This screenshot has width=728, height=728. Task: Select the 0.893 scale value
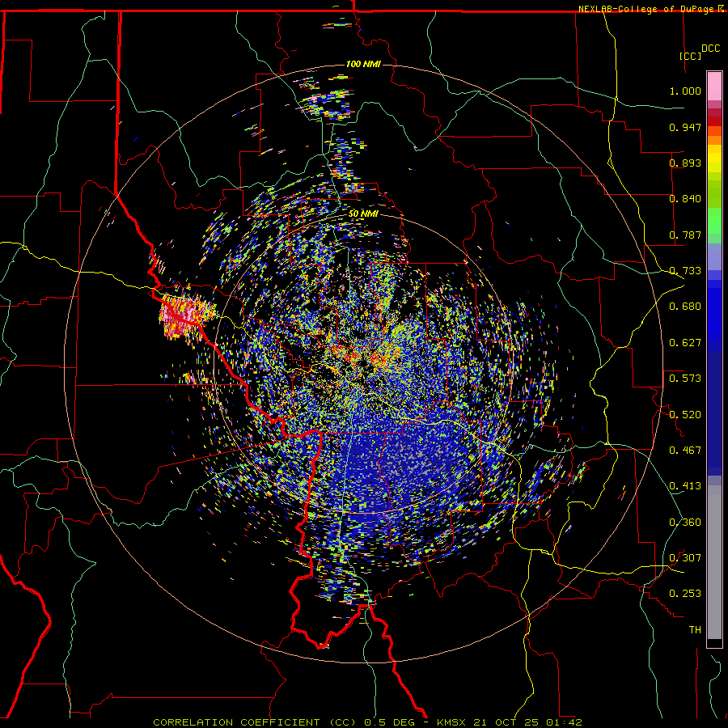(x=685, y=163)
